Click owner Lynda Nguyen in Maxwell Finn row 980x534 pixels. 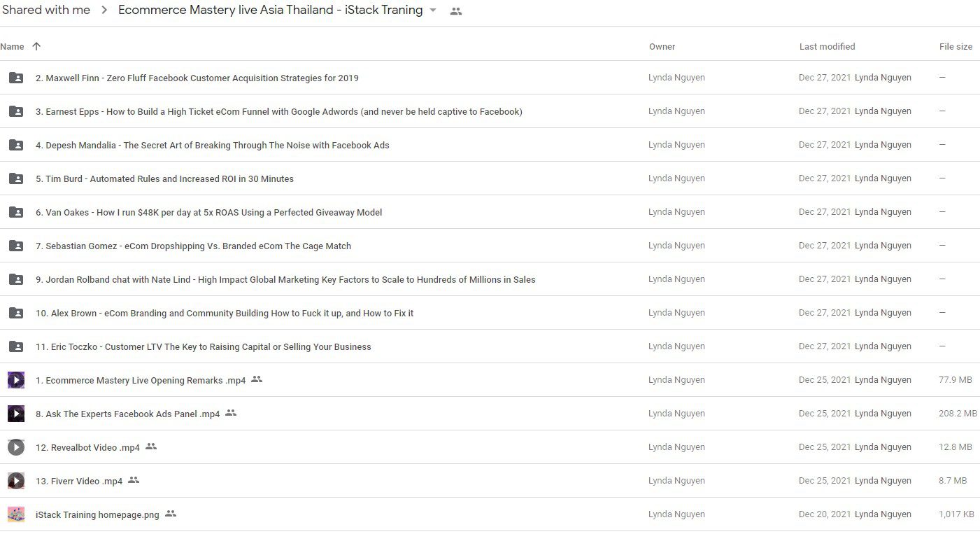click(x=676, y=78)
